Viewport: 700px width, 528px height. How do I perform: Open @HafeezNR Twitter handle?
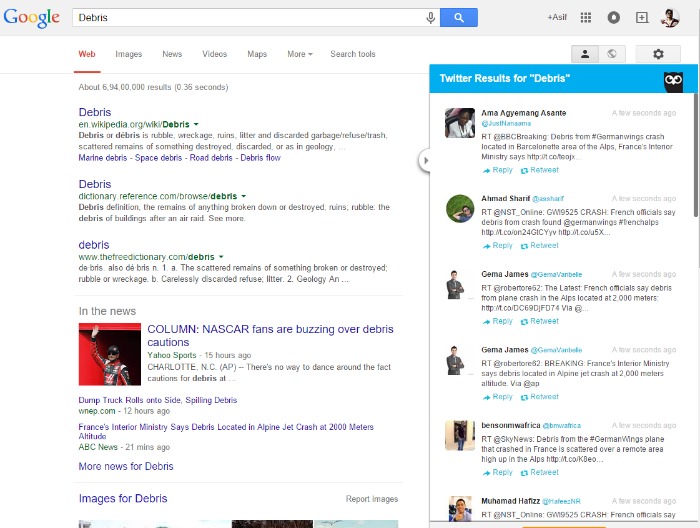tap(562, 501)
